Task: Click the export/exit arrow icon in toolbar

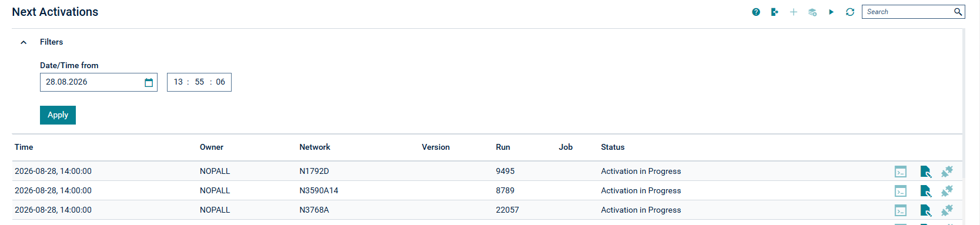Action: click(x=775, y=12)
